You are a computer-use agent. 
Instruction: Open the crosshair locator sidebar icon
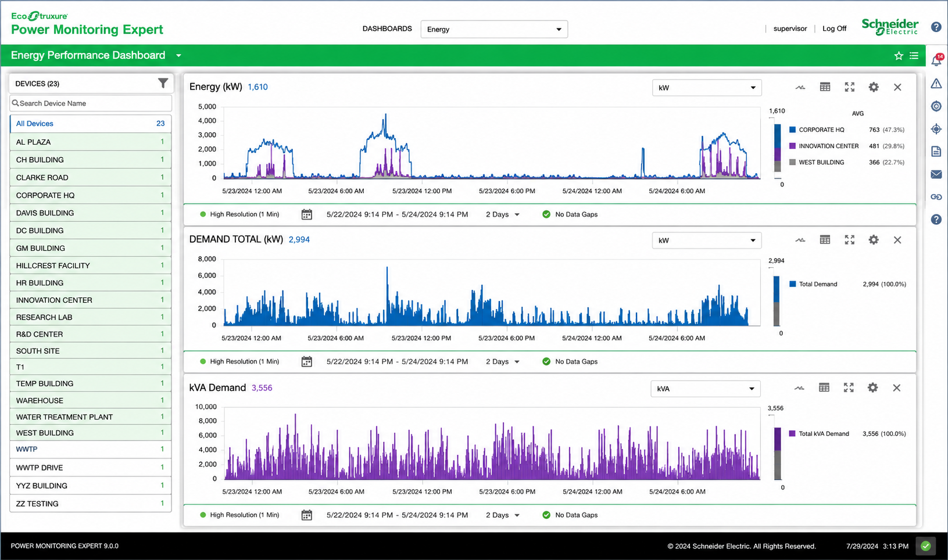coord(936,129)
